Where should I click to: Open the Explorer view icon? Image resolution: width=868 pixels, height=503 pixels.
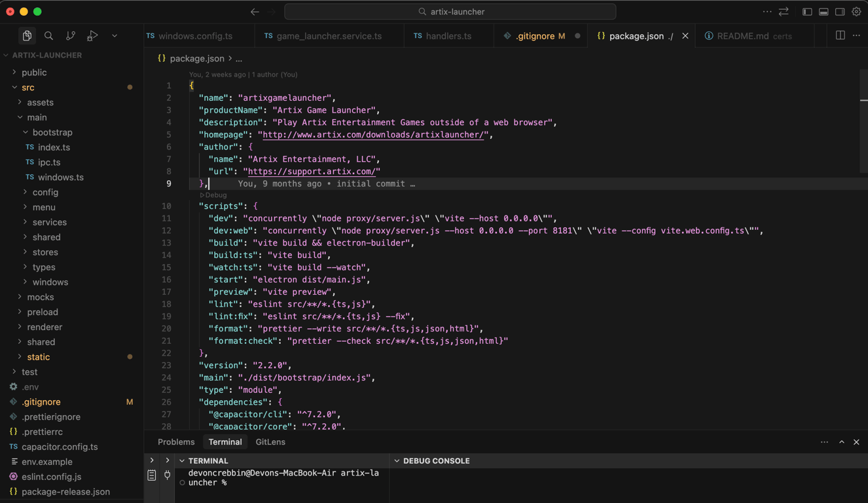(x=27, y=36)
